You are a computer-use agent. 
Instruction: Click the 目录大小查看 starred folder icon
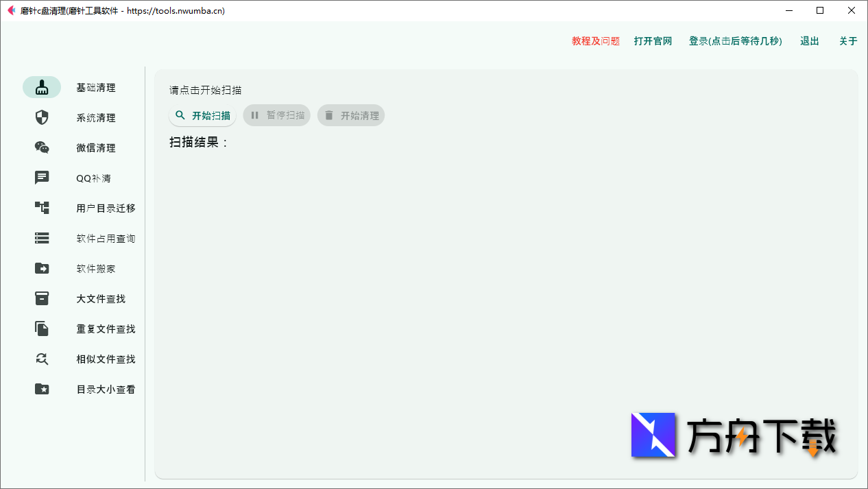pos(42,389)
